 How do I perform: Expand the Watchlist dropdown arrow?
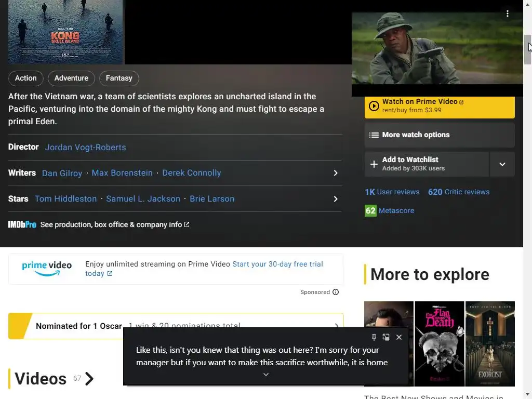[502, 164]
